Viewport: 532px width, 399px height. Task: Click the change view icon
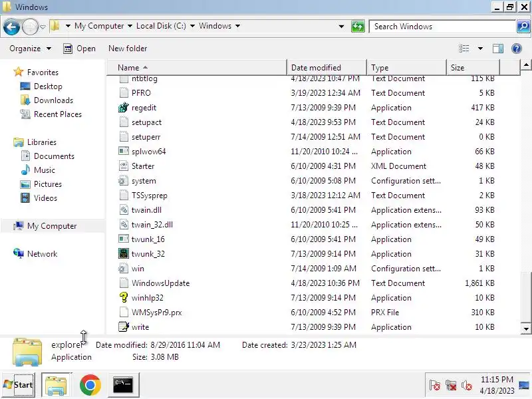464,49
